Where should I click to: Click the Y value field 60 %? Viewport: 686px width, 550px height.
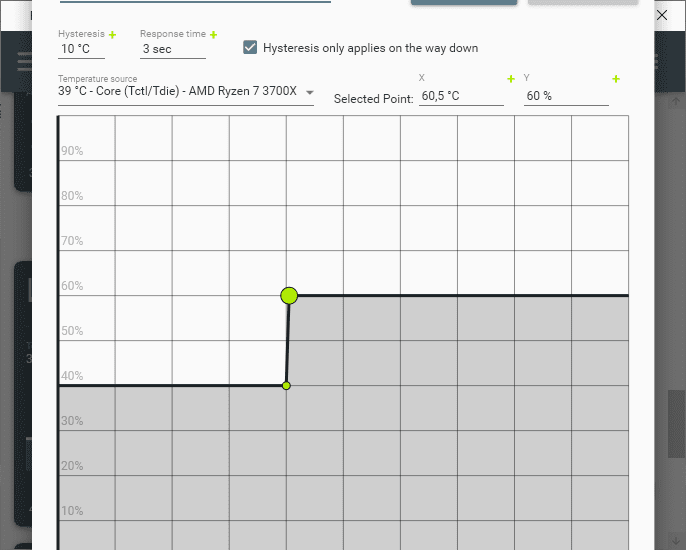(x=566, y=96)
